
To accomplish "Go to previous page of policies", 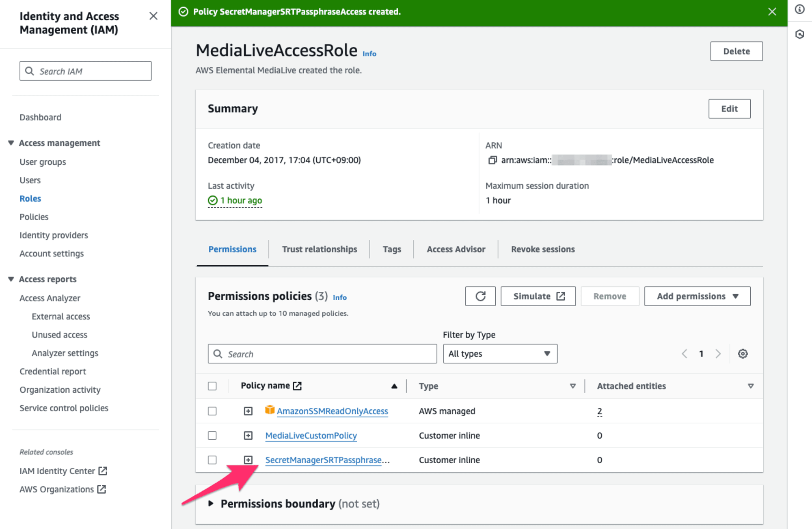I will 685,354.
